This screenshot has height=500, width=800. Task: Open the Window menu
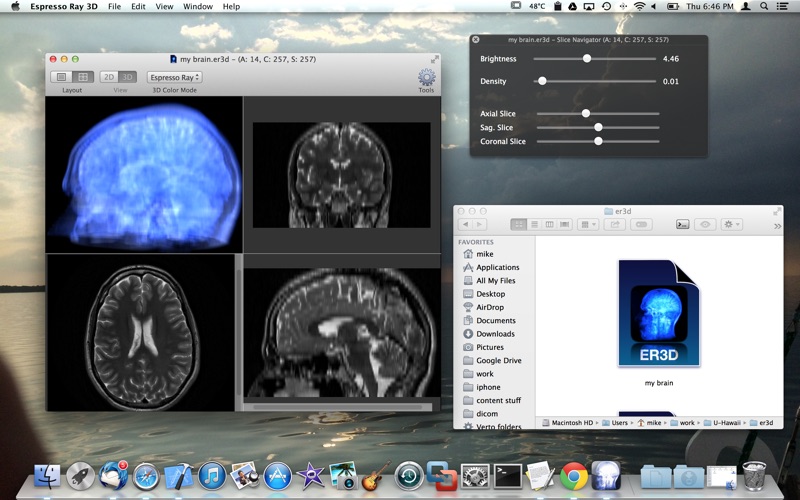pos(197,6)
